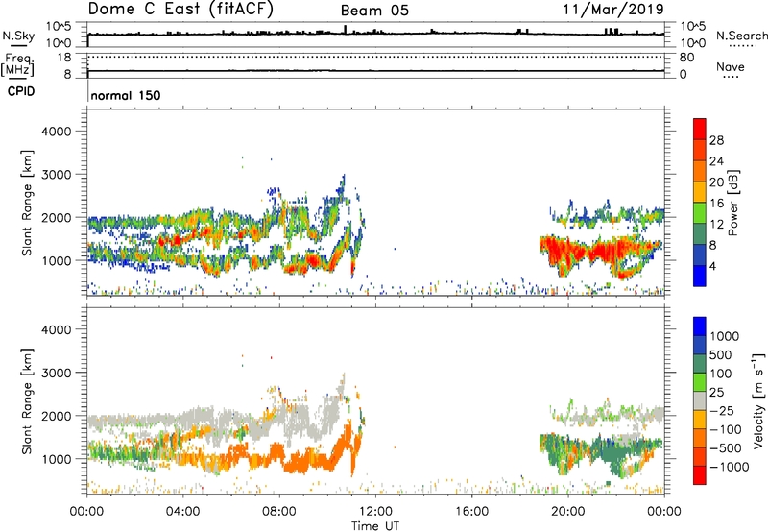Click the "16:00" time tick label
The image size is (768, 532).
[x=471, y=512]
